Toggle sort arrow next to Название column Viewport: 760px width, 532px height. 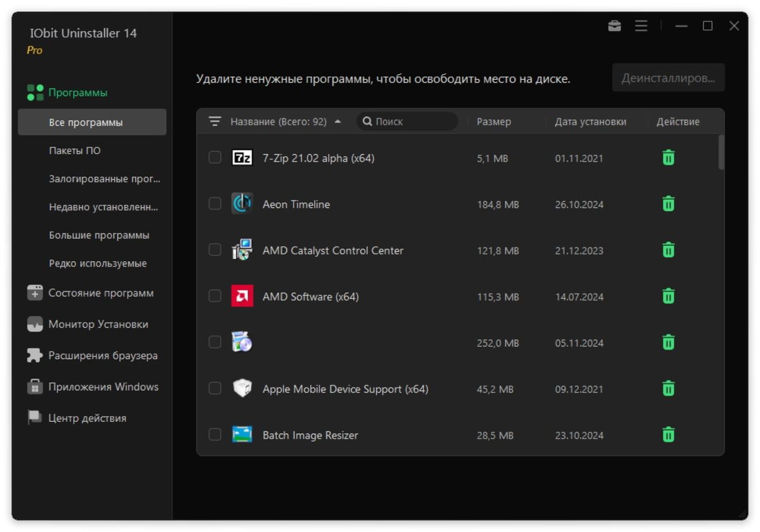(x=338, y=122)
